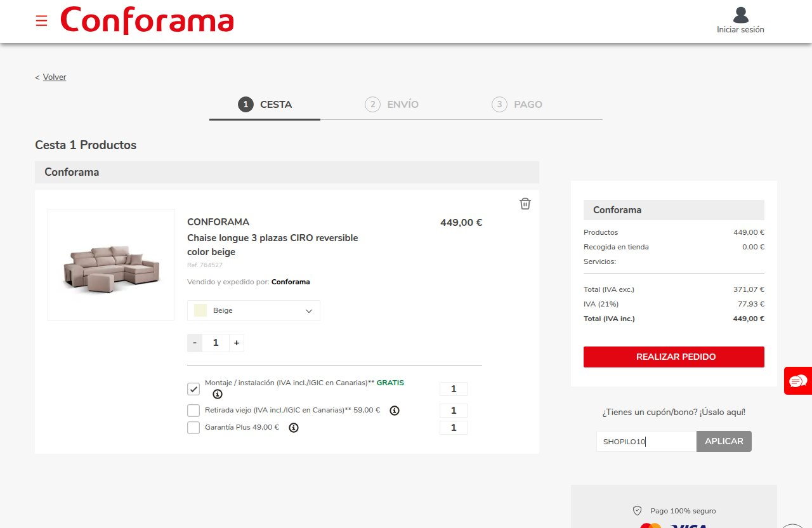Click the Pago 100% seguro text
Viewport: 812px width, 528px height.
point(683,511)
